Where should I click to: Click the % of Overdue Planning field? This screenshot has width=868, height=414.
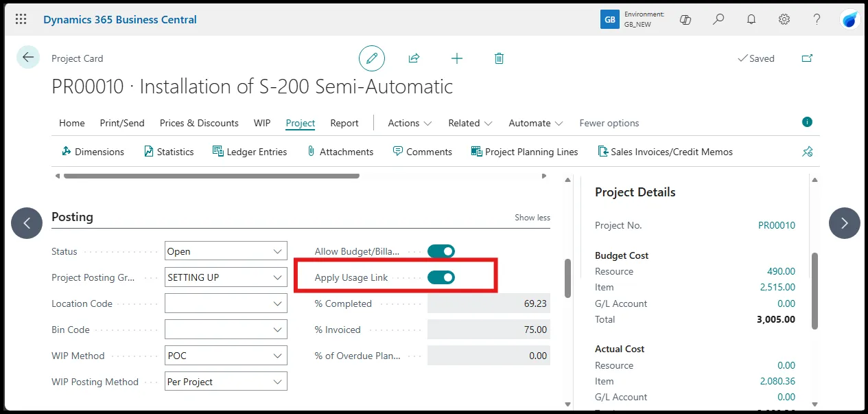click(x=489, y=356)
